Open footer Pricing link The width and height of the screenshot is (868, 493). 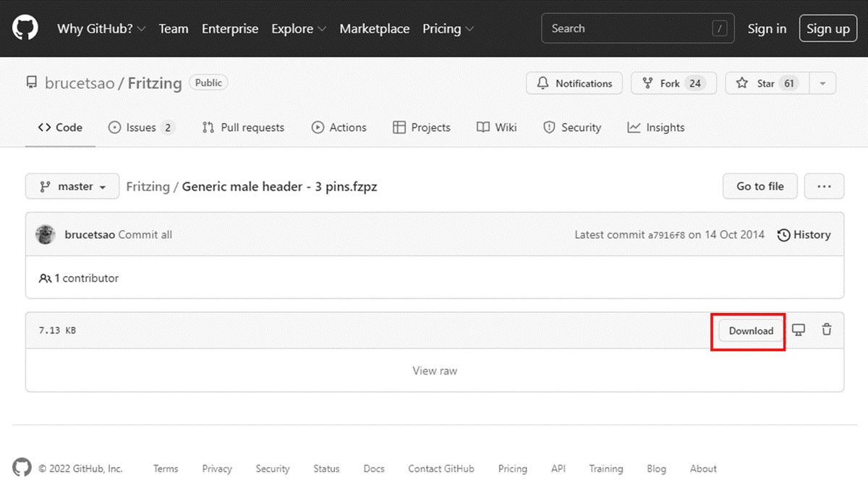click(x=513, y=468)
